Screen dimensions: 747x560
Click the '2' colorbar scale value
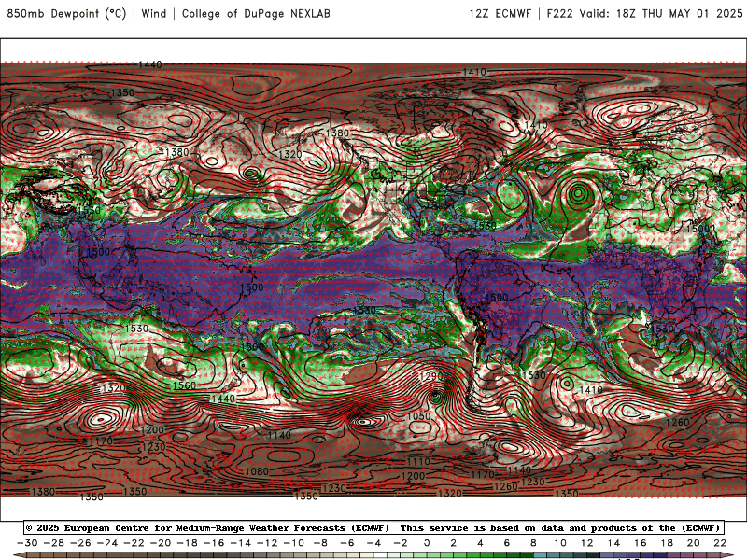click(x=454, y=543)
